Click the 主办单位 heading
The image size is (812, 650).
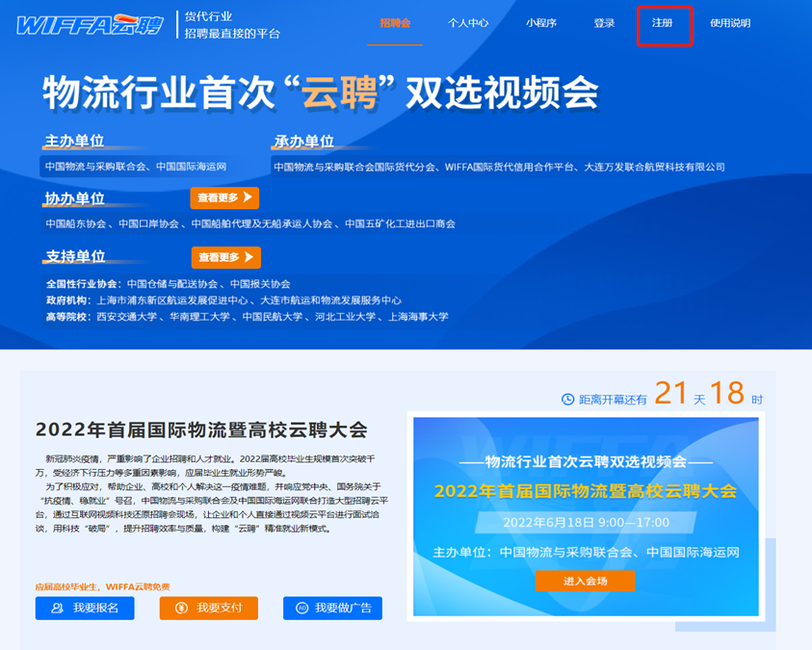[x=74, y=141]
